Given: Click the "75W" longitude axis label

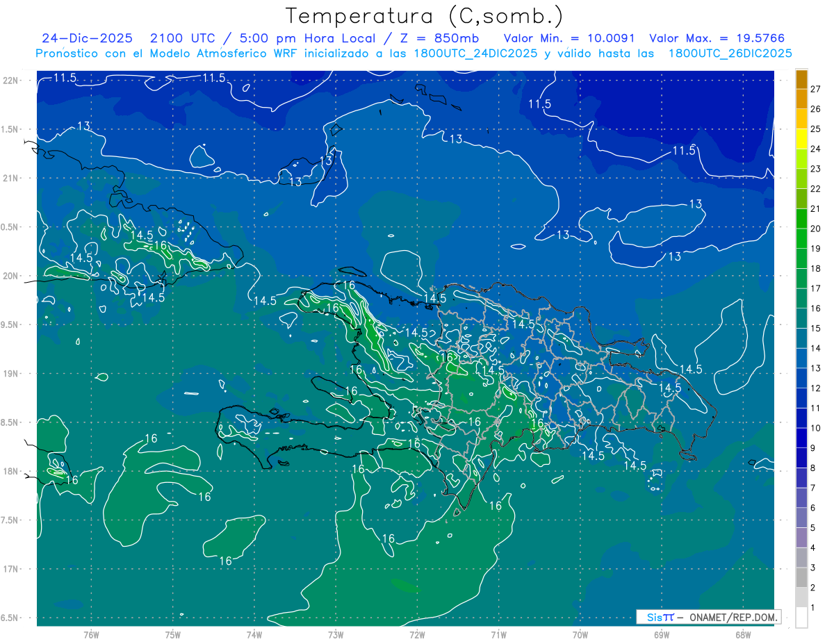Looking at the screenshot, I should click(x=173, y=635).
